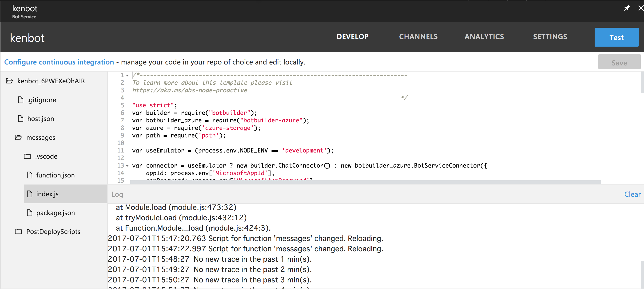Close the kenbot Bot Service blade

click(x=640, y=8)
